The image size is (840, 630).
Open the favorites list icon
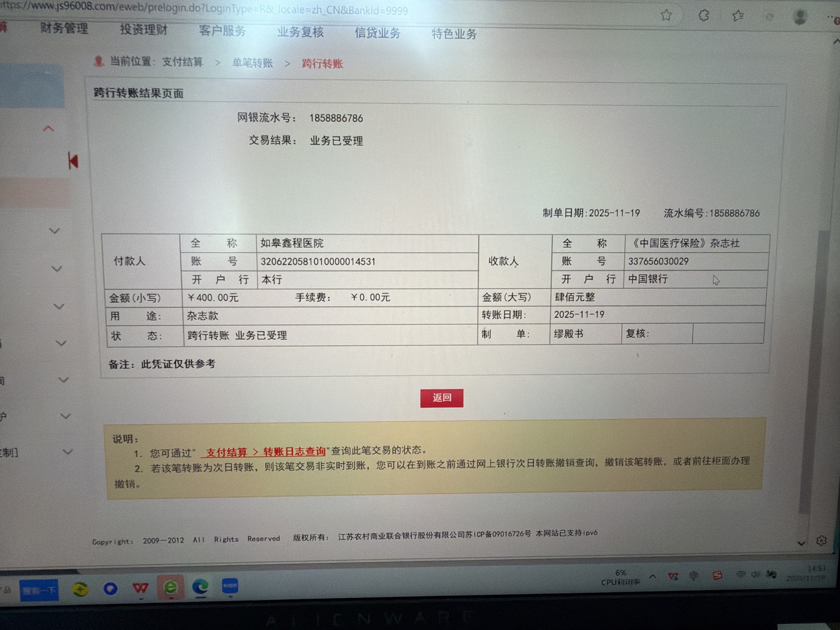point(738,16)
